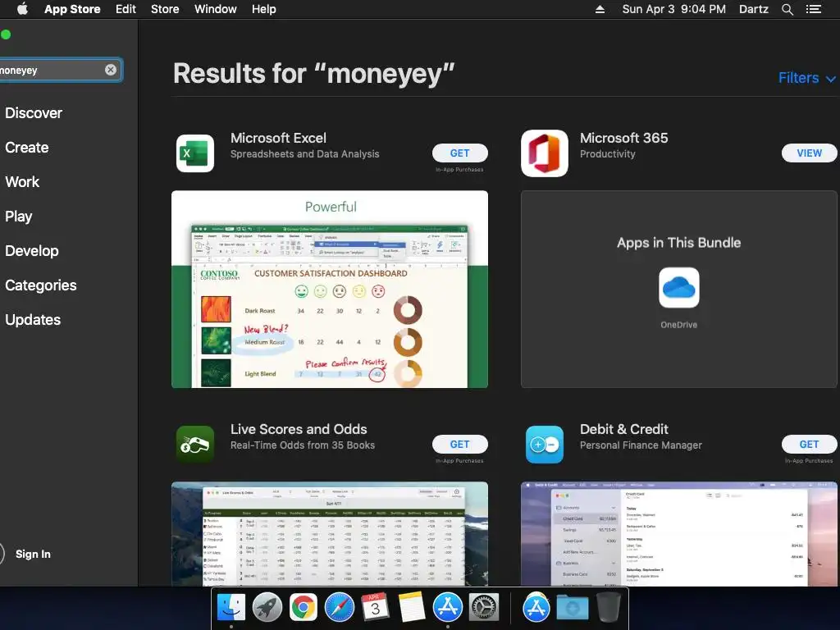Browse the Categories section
The width and height of the screenshot is (840, 630).
41,285
